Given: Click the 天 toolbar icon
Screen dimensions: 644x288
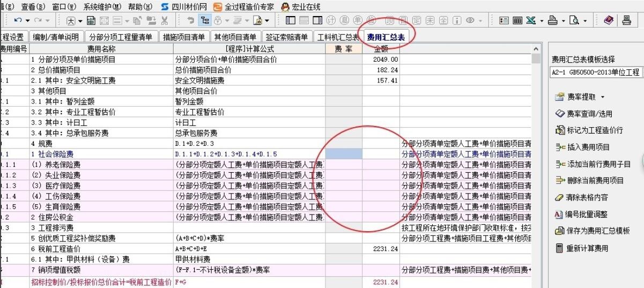Looking at the screenshot, I should pyautogui.click(x=71, y=20).
